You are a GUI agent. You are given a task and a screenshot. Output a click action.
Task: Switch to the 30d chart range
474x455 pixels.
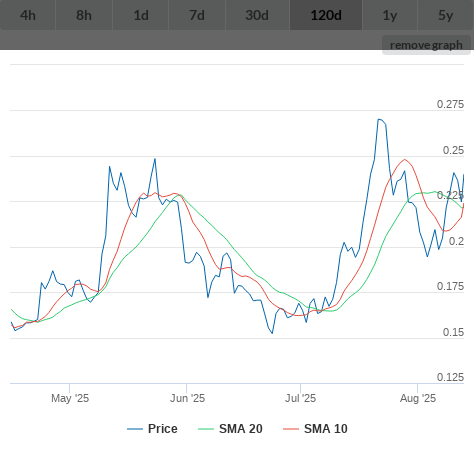(257, 15)
